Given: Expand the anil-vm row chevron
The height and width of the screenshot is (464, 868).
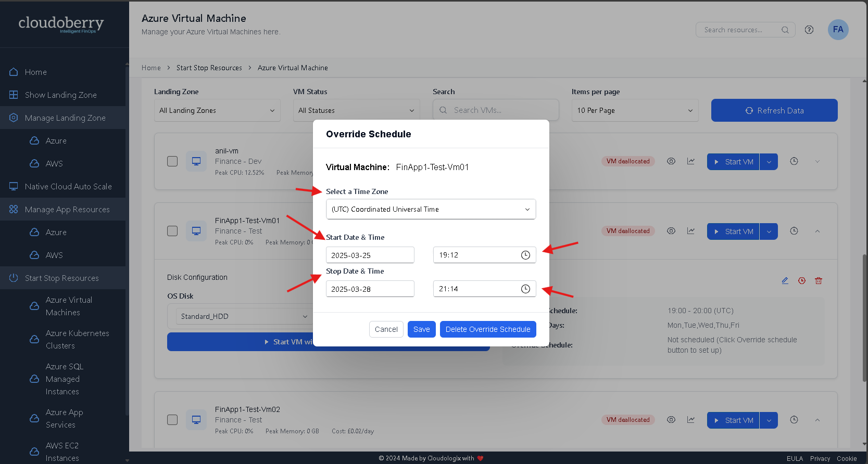Looking at the screenshot, I should coord(817,161).
